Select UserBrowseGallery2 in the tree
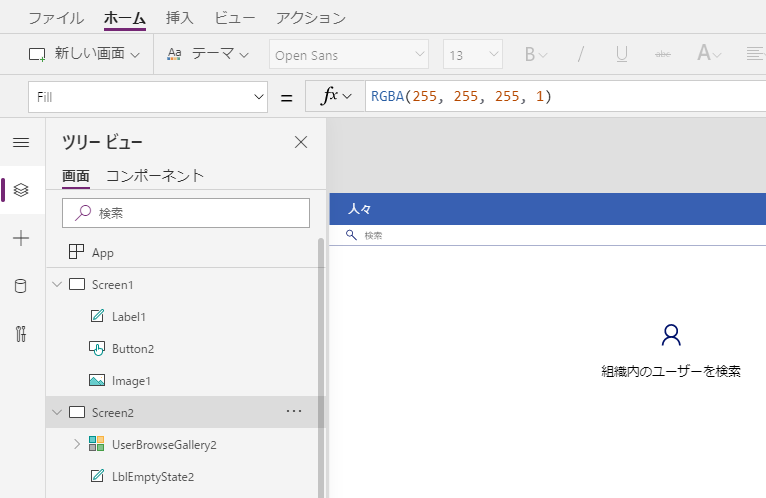 [x=164, y=445]
